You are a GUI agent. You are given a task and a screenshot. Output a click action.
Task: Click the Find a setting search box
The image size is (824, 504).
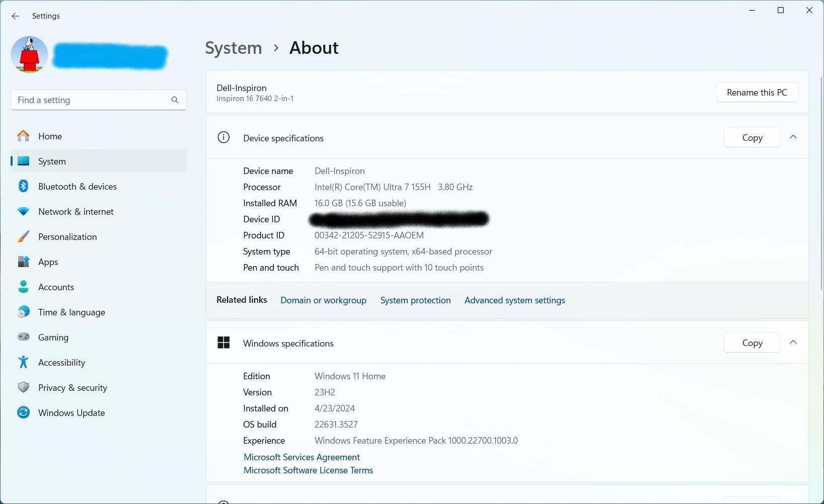[x=91, y=100]
